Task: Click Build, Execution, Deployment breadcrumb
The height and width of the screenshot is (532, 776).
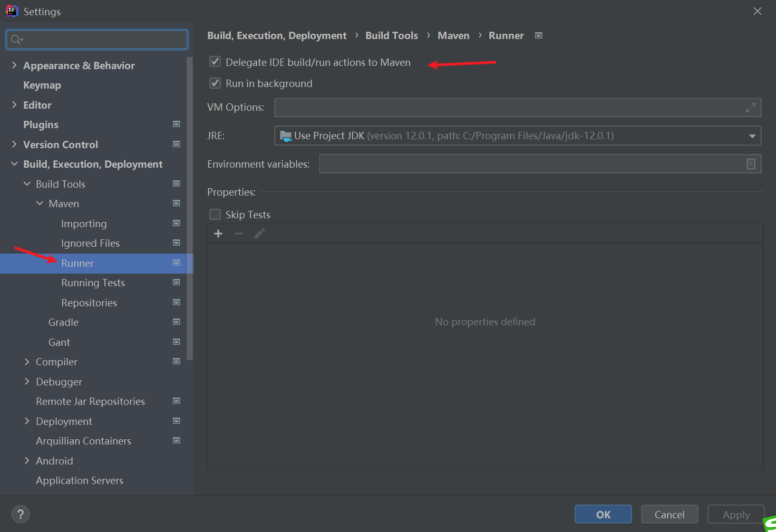Action: (277, 35)
